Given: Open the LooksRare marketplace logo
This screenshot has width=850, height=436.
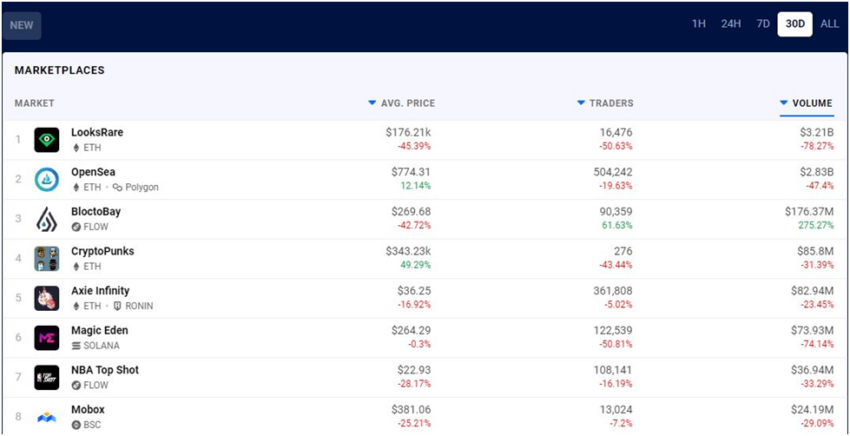Looking at the screenshot, I should pos(47,140).
